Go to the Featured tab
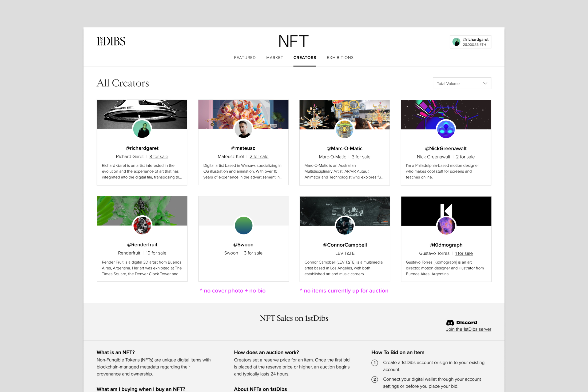Screen dimensions: 588x392 (x=245, y=58)
